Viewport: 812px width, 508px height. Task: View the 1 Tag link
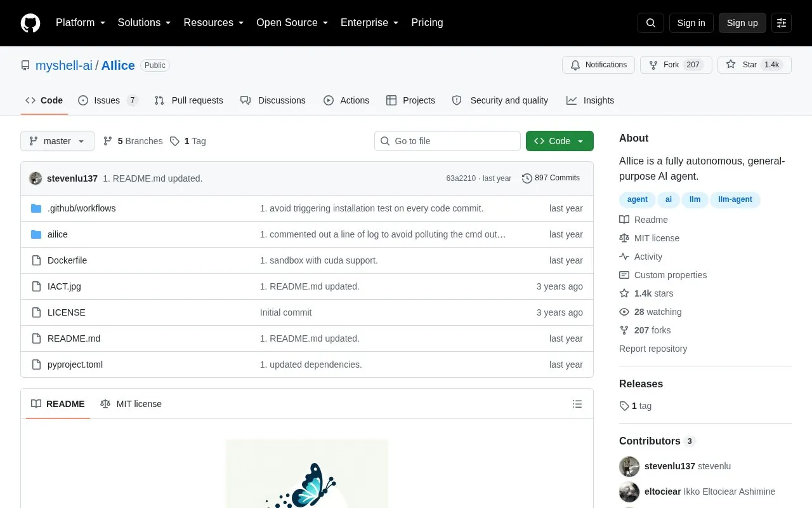[188, 141]
